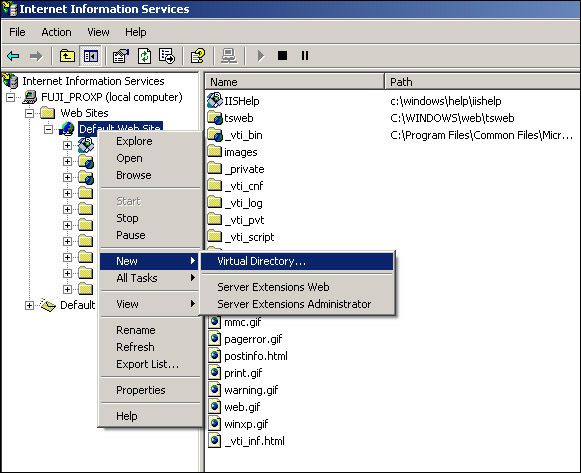The width and height of the screenshot is (581, 473).
Task: Click the Help question mark toolbar icon
Action: 198,56
